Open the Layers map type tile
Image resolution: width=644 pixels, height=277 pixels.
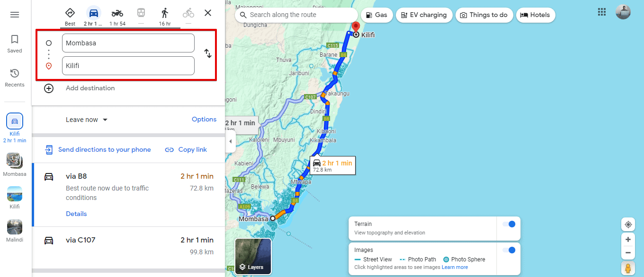253,257
